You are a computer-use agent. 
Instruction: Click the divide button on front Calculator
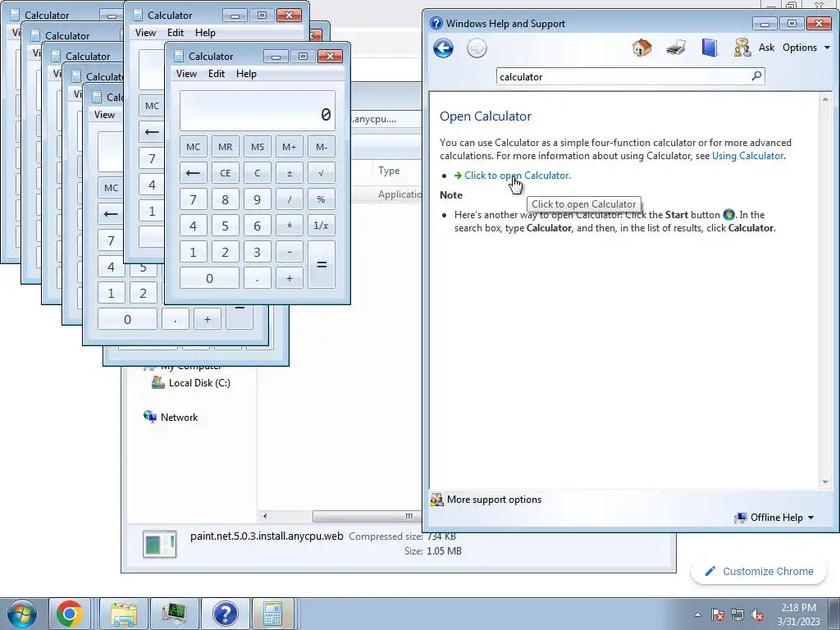pyautogui.click(x=290, y=199)
